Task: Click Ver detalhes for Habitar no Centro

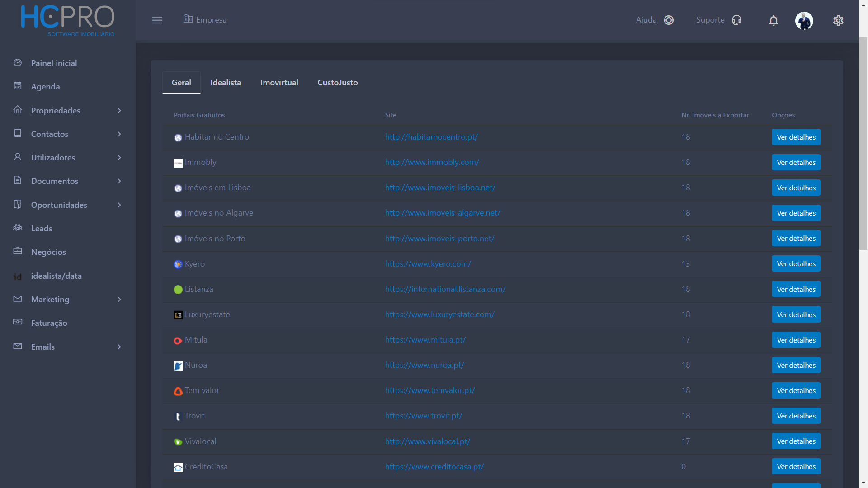Action: 796,137
